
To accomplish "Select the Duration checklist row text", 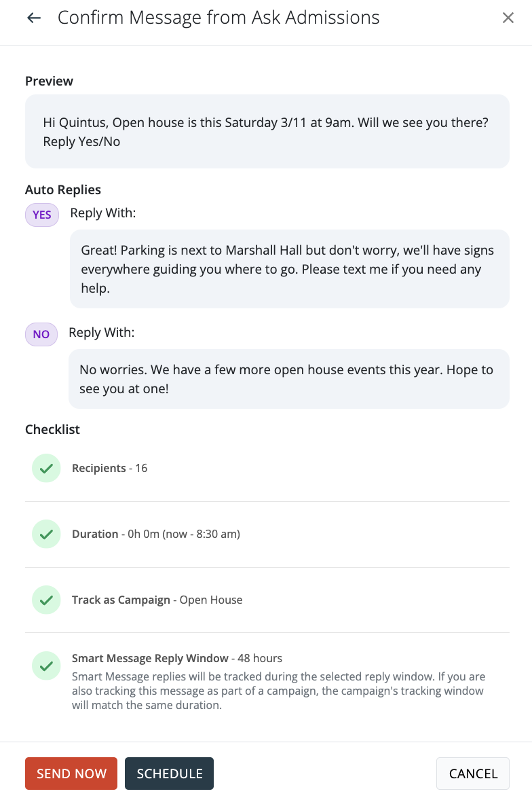I will pyautogui.click(x=156, y=534).
